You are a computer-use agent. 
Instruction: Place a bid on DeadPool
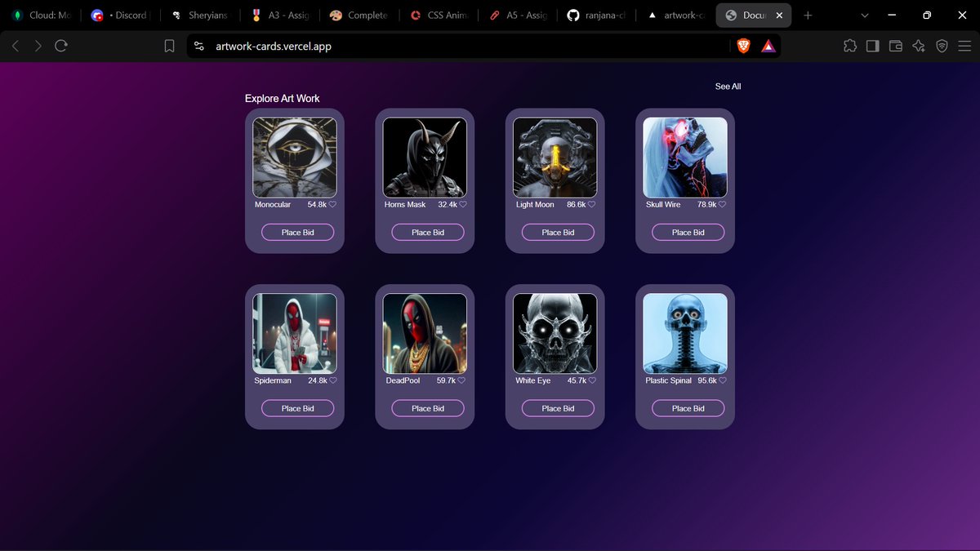tap(428, 408)
